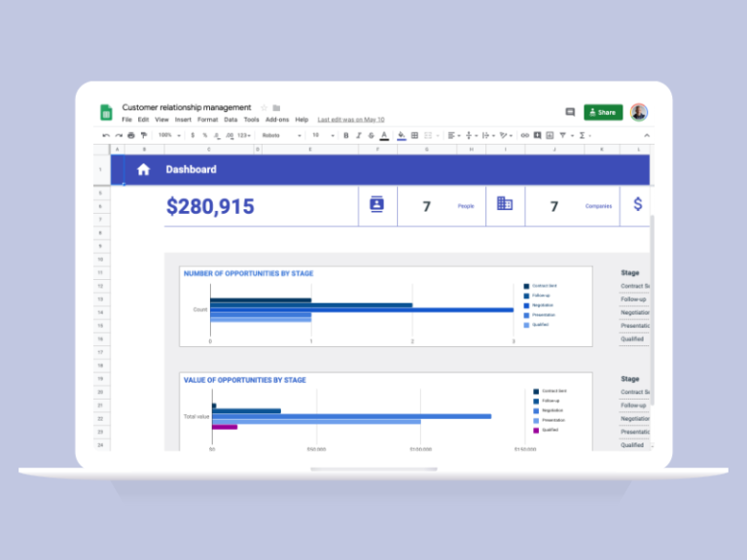The width and height of the screenshot is (747, 560).
Task: Open the Format menu
Action: click(208, 120)
